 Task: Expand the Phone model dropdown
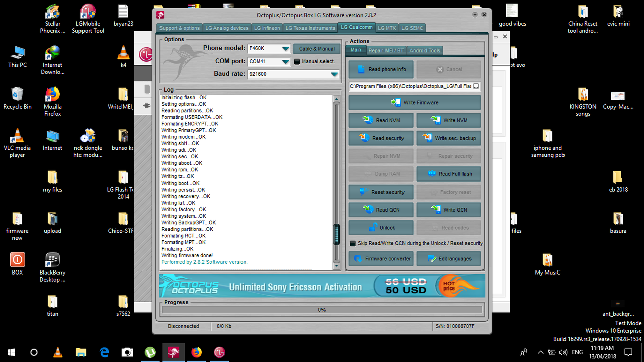coord(286,49)
